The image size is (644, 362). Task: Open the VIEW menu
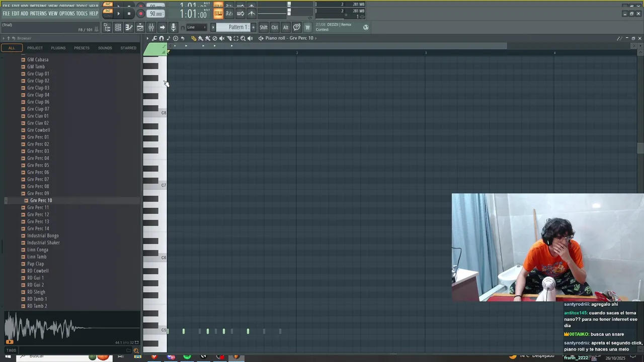click(53, 14)
